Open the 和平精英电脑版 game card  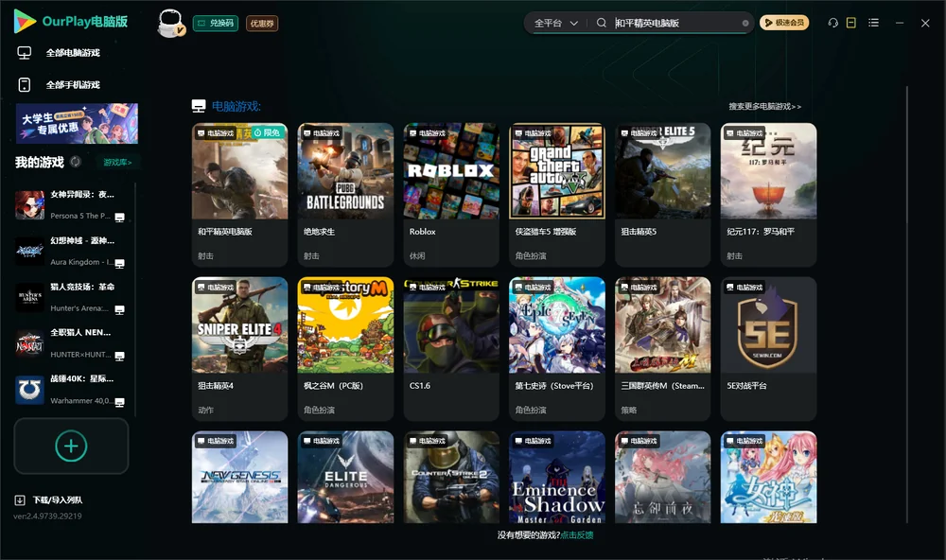239,194
